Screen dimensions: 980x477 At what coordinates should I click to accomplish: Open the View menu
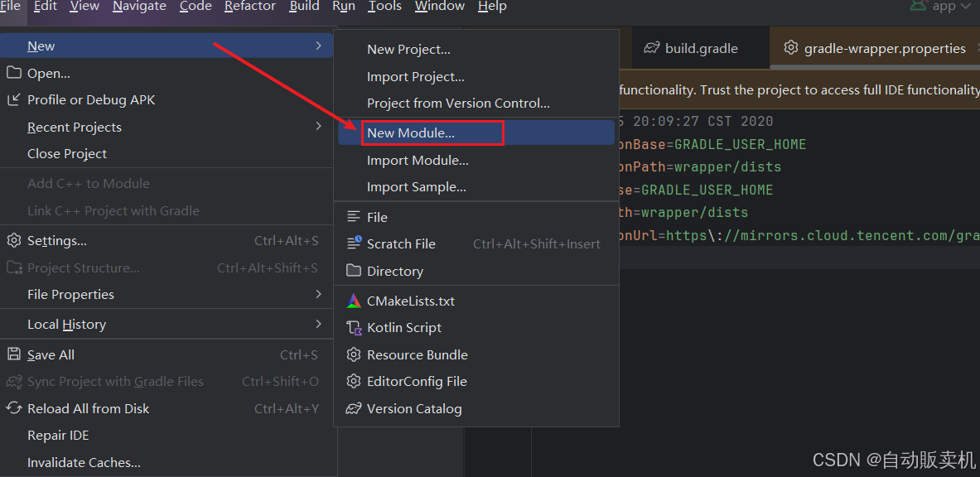pos(84,7)
